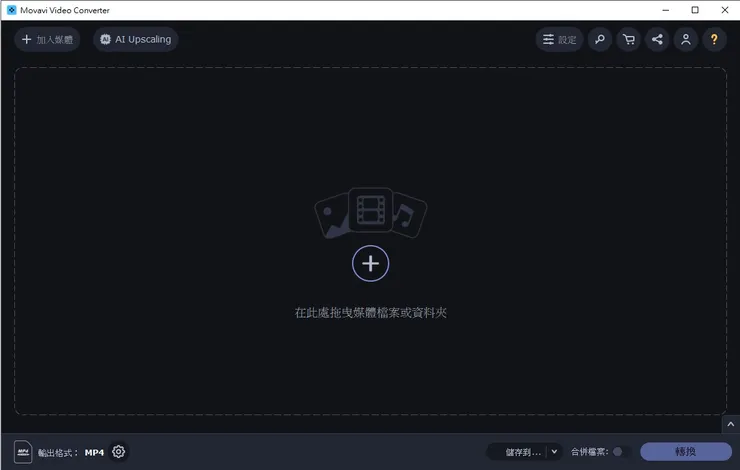
Task: Open the 設定 settings menu
Action: coord(559,40)
